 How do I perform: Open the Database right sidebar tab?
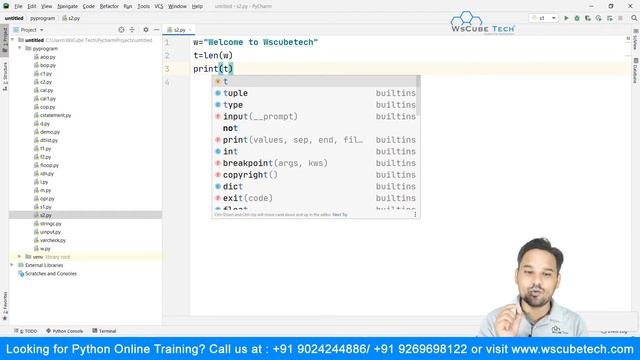pyautogui.click(x=636, y=71)
